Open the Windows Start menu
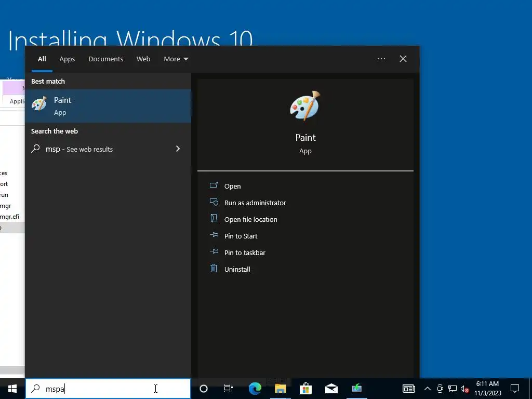The height and width of the screenshot is (399, 532). click(12, 389)
